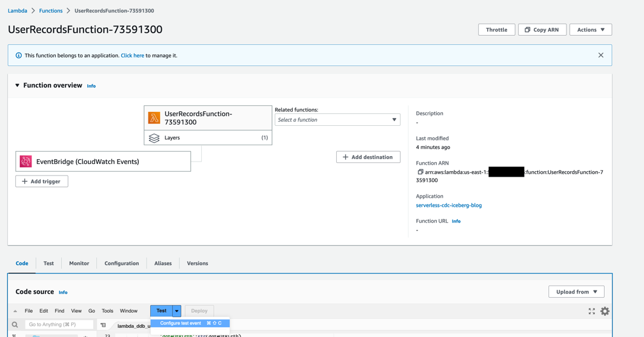
Task: Click the Layers stack icon
Action: [154, 138]
